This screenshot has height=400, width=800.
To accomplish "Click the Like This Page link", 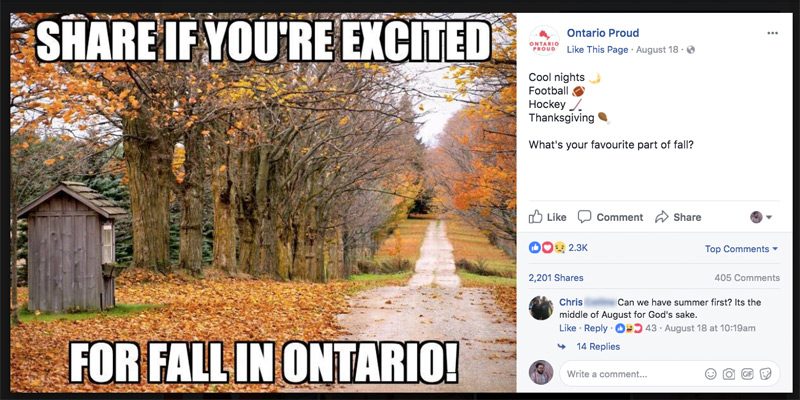I will tap(597, 50).
